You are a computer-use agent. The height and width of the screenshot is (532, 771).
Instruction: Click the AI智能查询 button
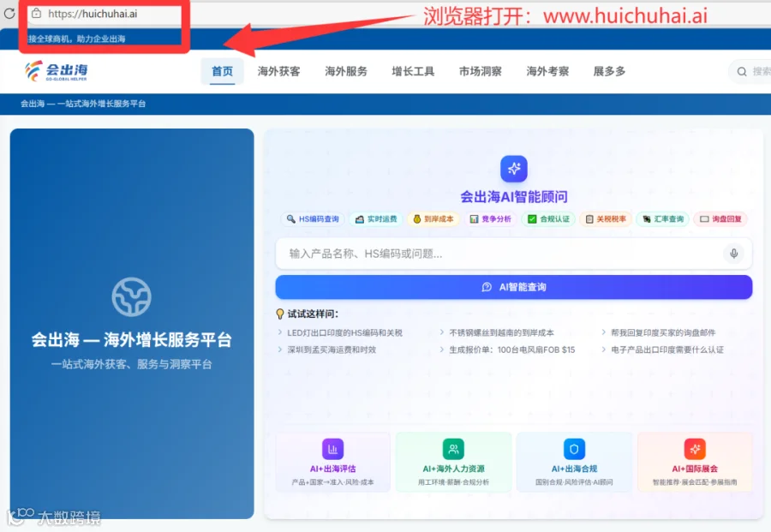(x=514, y=287)
